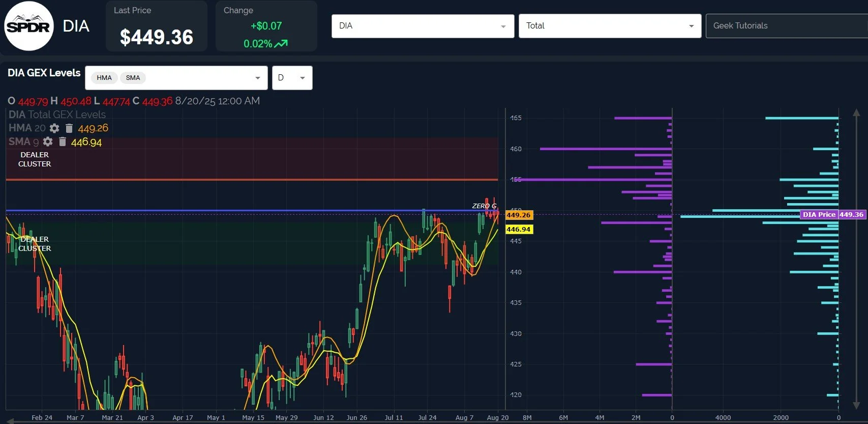Image resolution: width=868 pixels, height=424 pixels.
Task: Open the D timeframe dropdown
Action: [x=292, y=78]
